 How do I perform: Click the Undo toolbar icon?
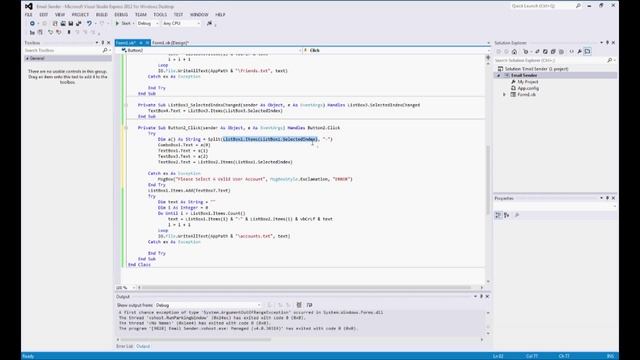(89, 24)
